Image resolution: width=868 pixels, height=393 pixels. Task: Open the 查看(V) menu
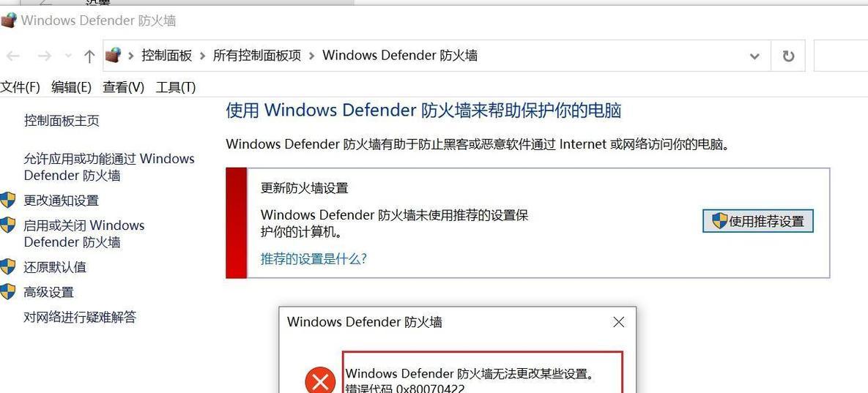(x=124, y=87)
